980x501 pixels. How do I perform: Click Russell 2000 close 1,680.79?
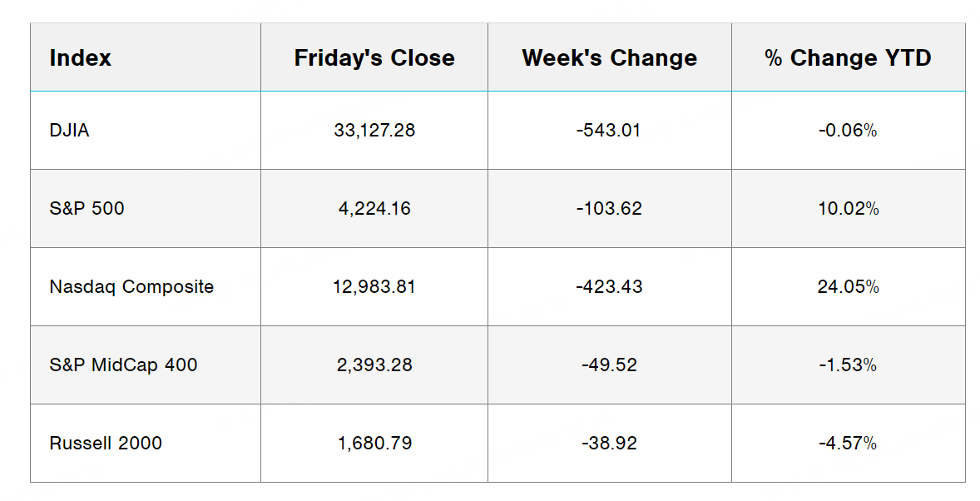tap(374, 444)
